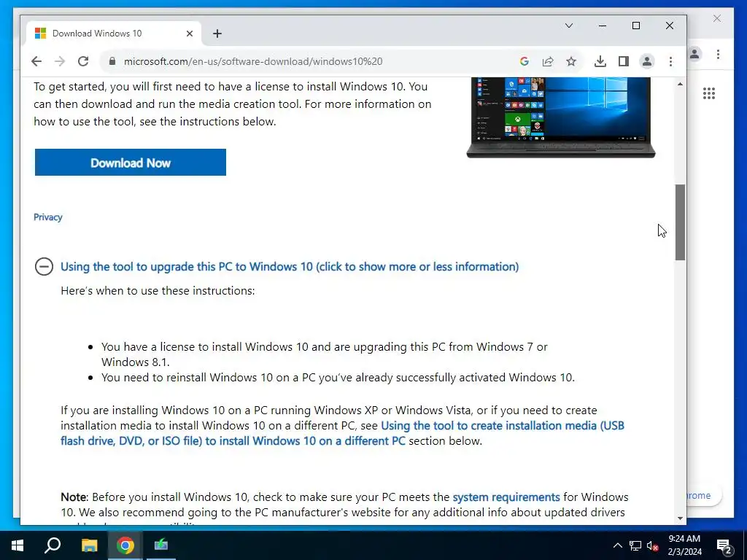
Task: Close the background Chrome window
Action: coord(717,18)
